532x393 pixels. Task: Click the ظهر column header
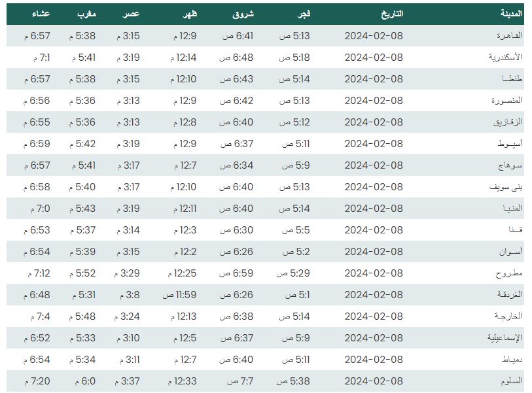coord(190,14)
